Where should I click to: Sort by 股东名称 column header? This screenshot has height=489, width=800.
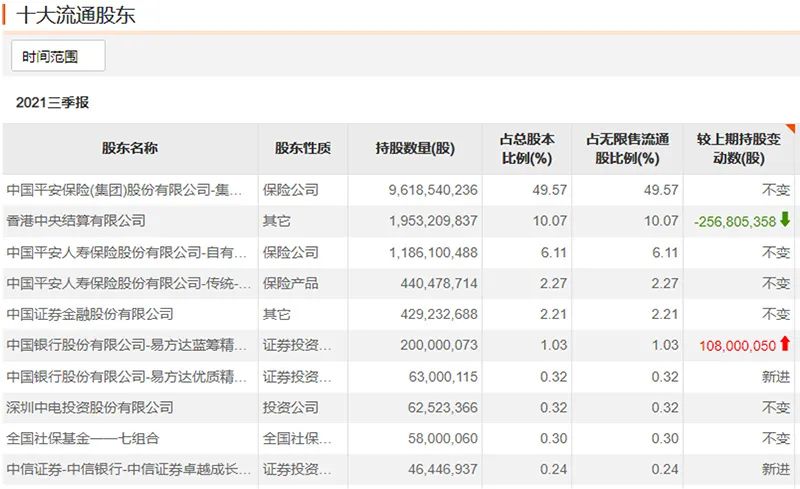[x=130, y=149]
